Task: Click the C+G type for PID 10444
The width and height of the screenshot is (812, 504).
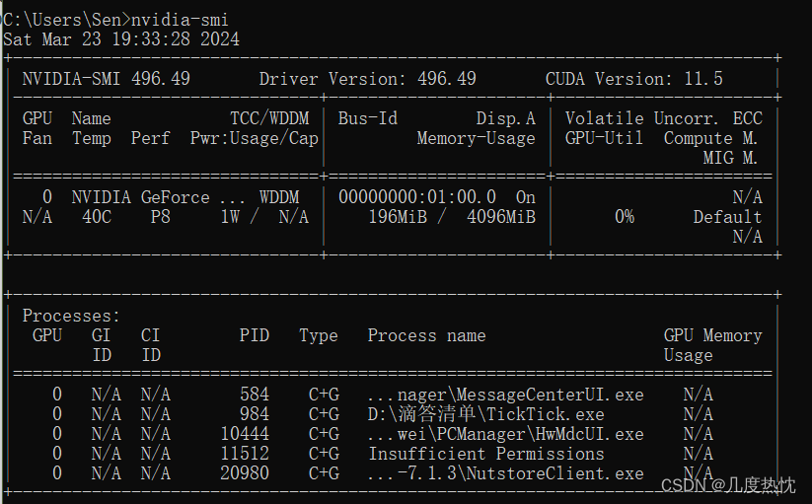Action: 325,434
